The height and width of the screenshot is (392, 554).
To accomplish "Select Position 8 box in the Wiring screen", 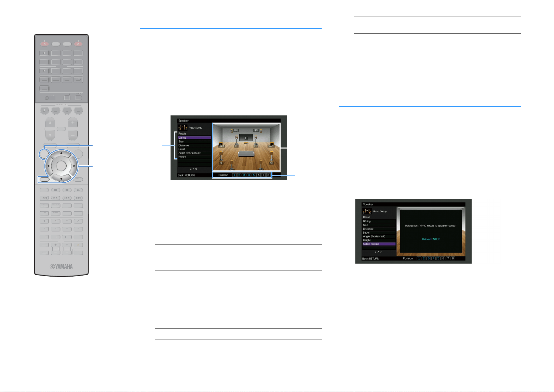I will (268, 175).
